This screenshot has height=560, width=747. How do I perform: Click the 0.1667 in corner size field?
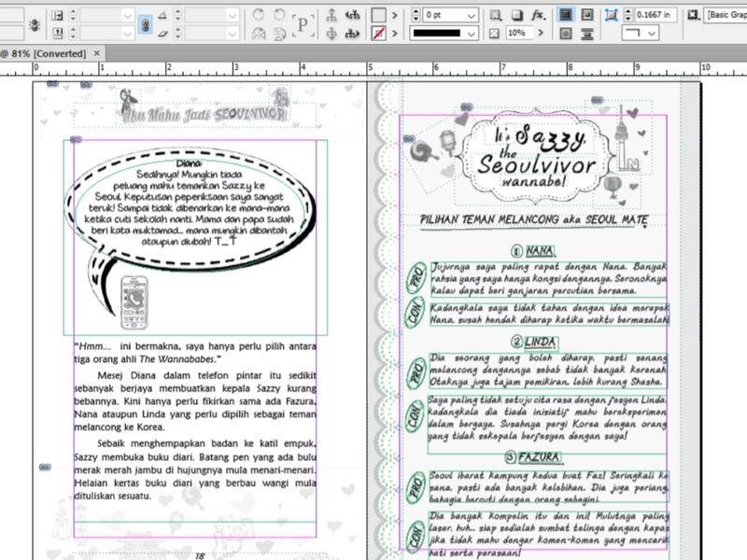[654, 15]
